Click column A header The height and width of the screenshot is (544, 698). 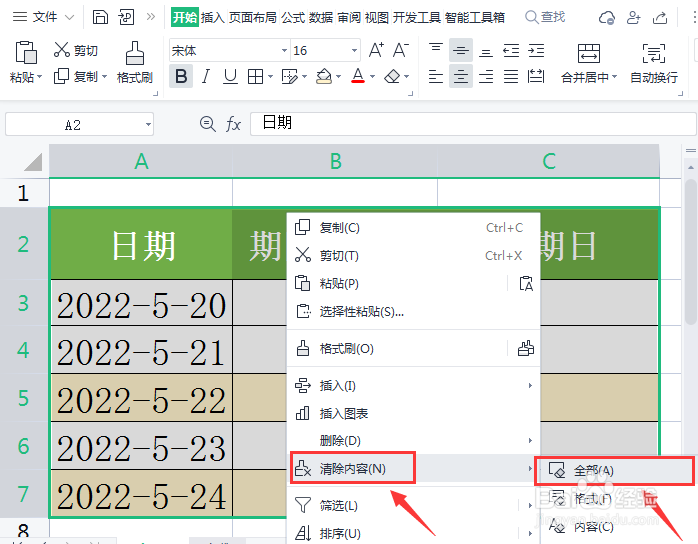tap(141, 161)
